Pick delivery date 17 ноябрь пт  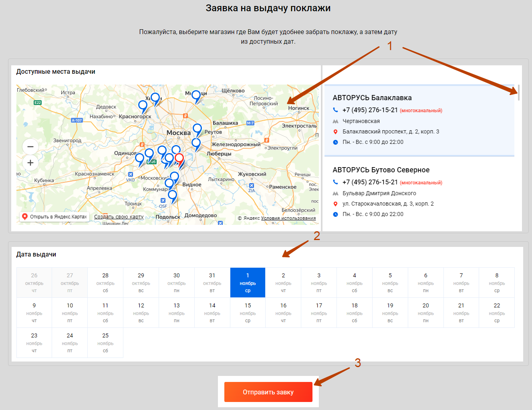point(319,313)
